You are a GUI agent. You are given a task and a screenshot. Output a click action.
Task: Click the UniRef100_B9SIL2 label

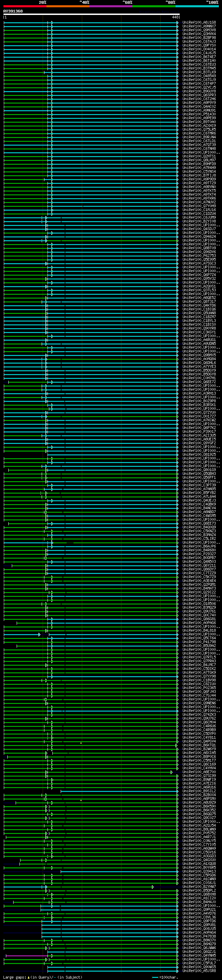point(199,791)
